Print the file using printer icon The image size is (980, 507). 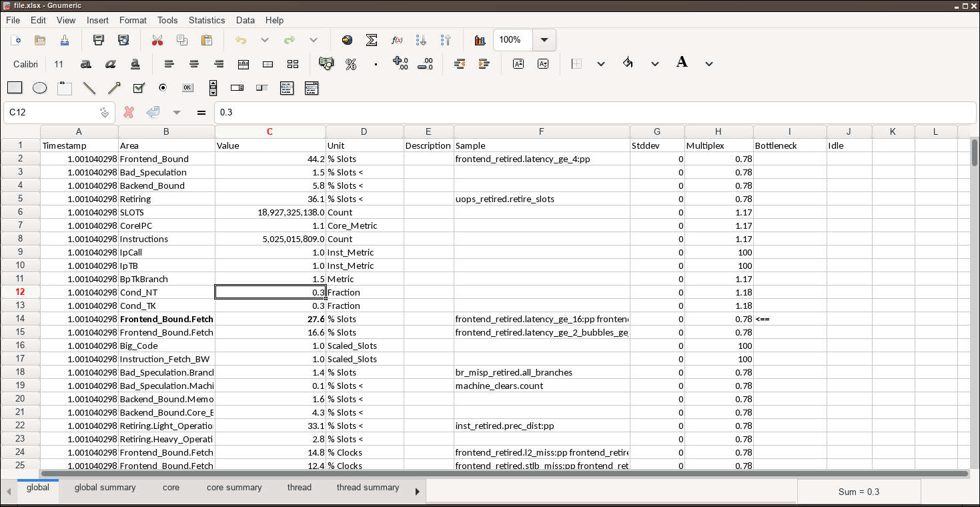[x=99, y=40]
